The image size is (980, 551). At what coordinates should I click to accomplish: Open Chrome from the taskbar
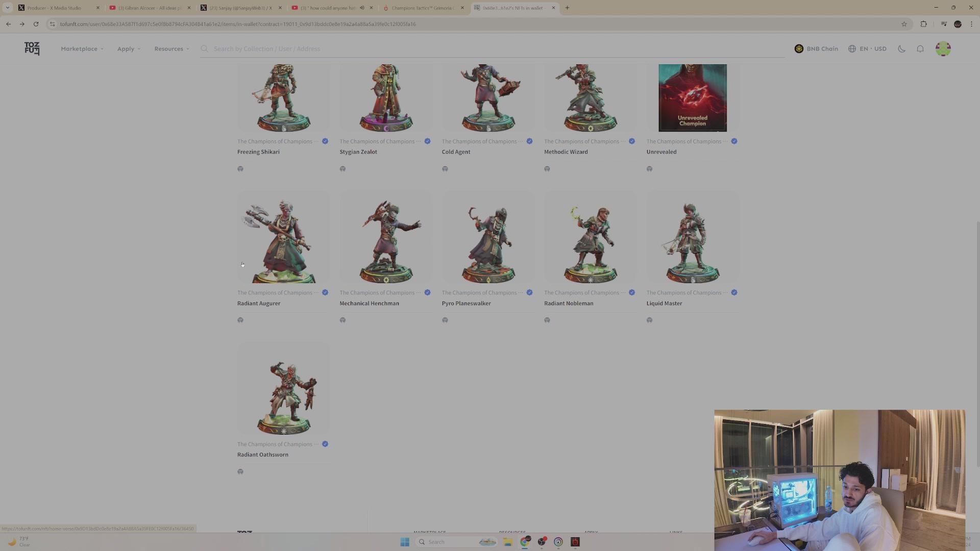525,542
